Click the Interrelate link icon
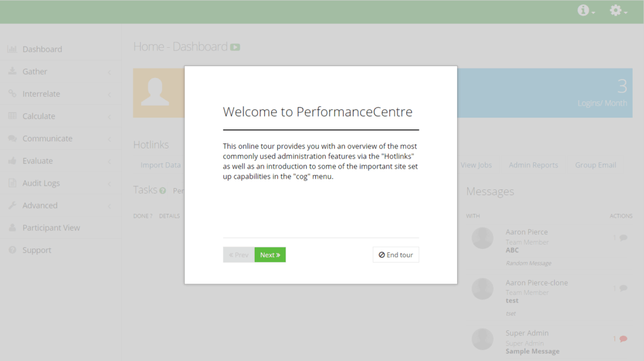Screen dimensions: 644x361 click(x=13, y=94)
